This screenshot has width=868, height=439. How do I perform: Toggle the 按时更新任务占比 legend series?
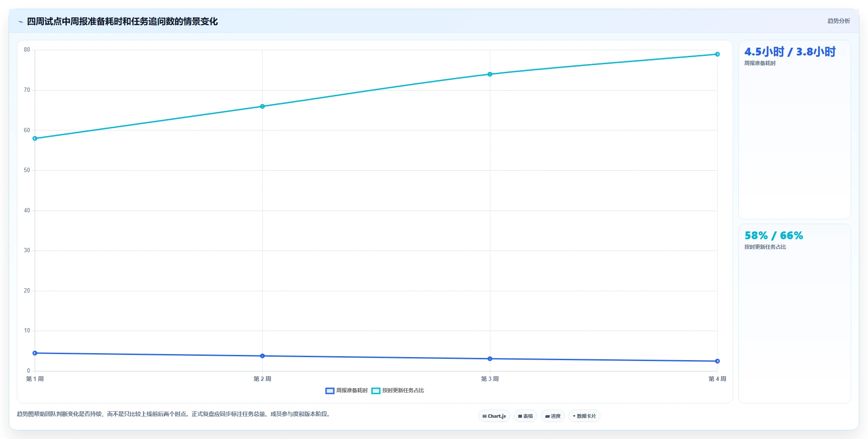tap(398, 390)
